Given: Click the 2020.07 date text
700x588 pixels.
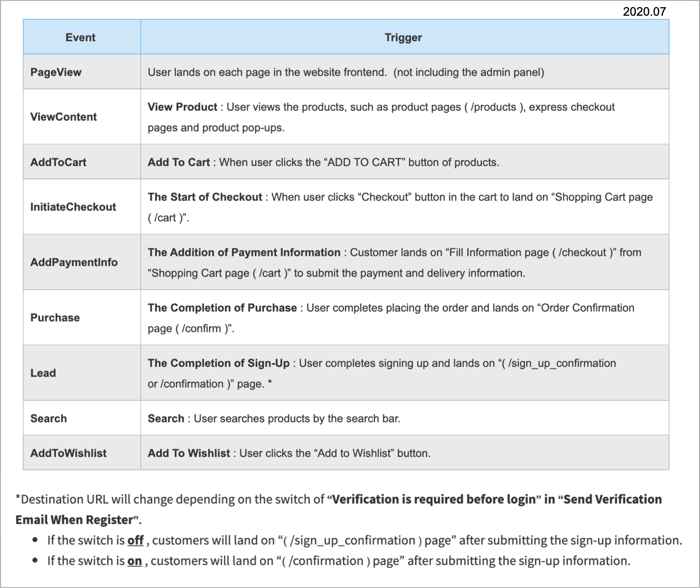Looking at the screenshot, I should pyautogui.click(x=644, y=11).
